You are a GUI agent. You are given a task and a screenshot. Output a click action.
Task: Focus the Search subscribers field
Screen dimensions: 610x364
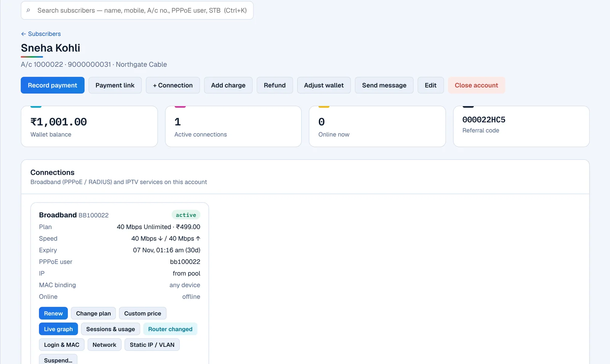coord(137,10)
